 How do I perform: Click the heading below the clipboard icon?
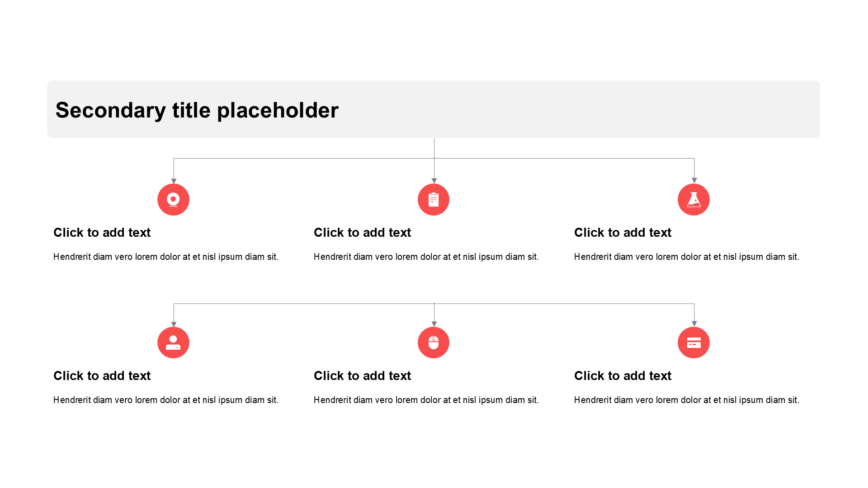click(363, 232)
